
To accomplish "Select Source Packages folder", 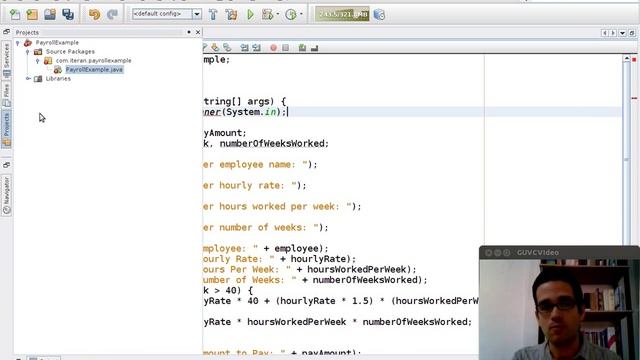I will [x=70, y=51].
